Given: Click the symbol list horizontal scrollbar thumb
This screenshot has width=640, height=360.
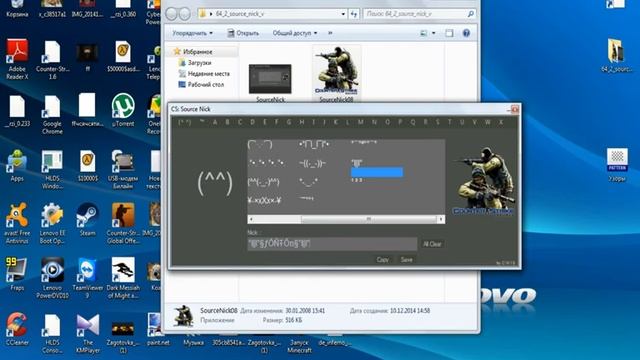Looking at the screenshot, I should click(369, 219).
